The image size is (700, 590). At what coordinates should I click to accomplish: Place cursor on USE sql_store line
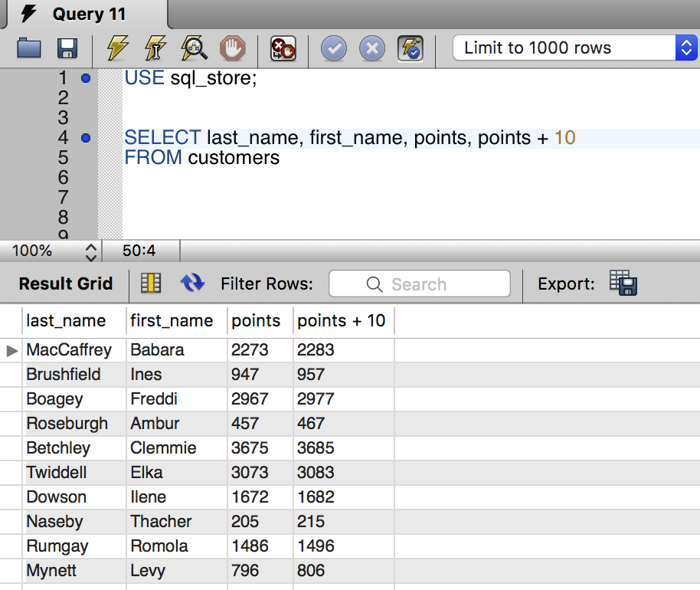tap(191, 78)
